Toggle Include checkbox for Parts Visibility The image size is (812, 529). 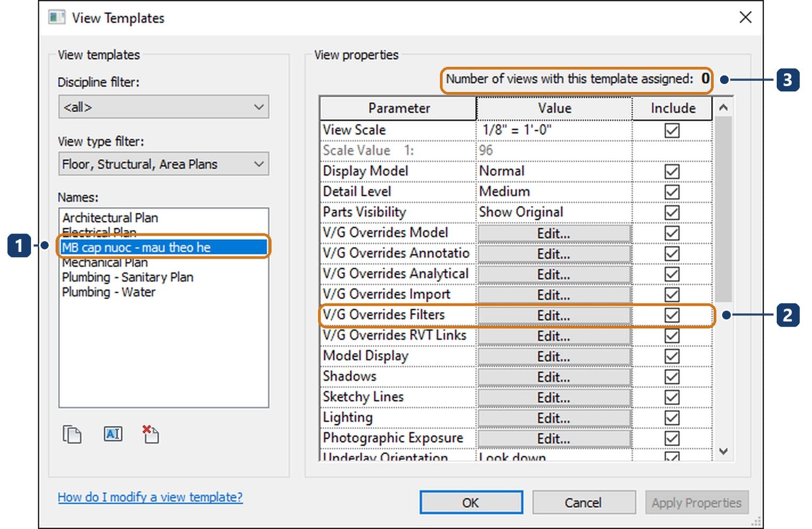pyautogui.click(x=672, y=212)
